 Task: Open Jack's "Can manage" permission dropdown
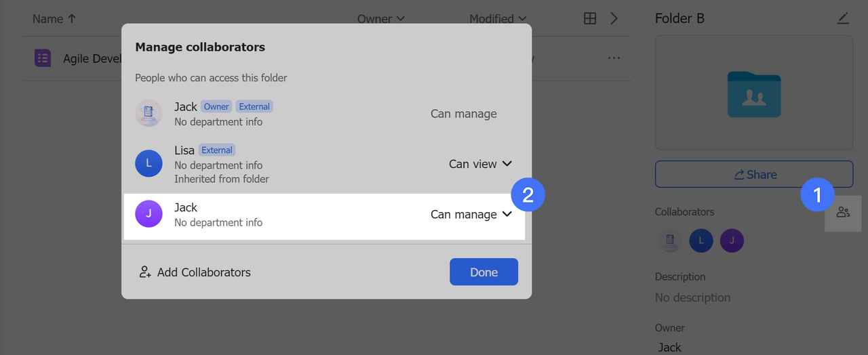point(472,214)
